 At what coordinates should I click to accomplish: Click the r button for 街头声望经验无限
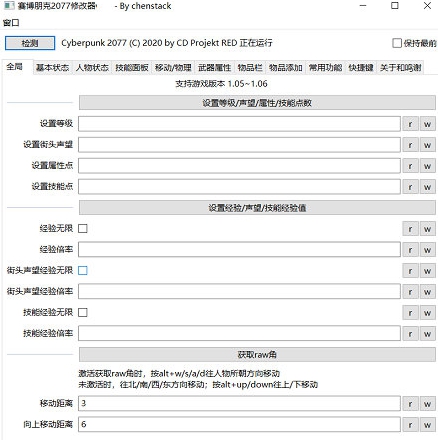[410, 271]
